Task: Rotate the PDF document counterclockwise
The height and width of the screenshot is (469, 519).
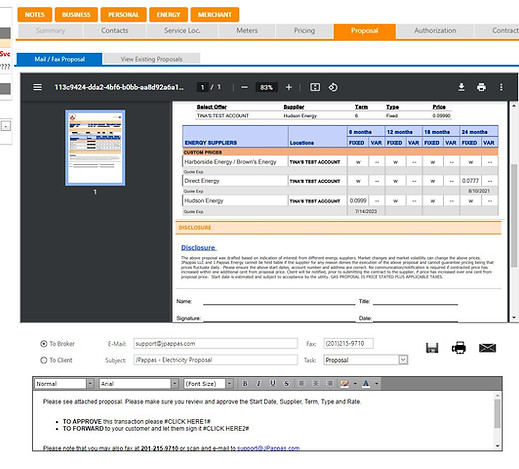Action: (x=333, y=87)
